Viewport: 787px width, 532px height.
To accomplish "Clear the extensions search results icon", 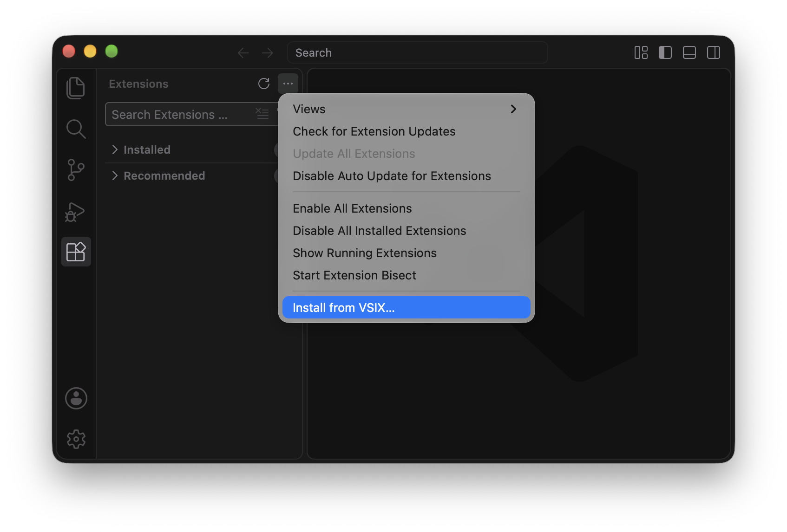I will coord(262,114).
